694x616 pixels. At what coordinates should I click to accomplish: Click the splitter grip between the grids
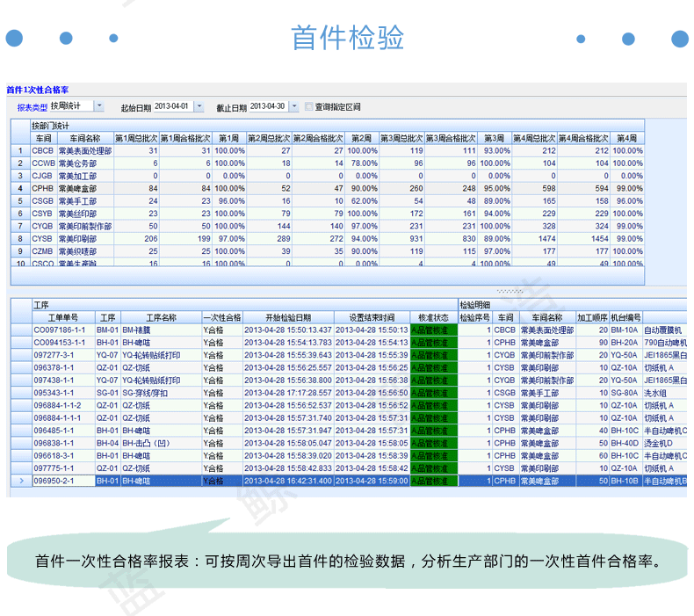(x=510, y=292)
